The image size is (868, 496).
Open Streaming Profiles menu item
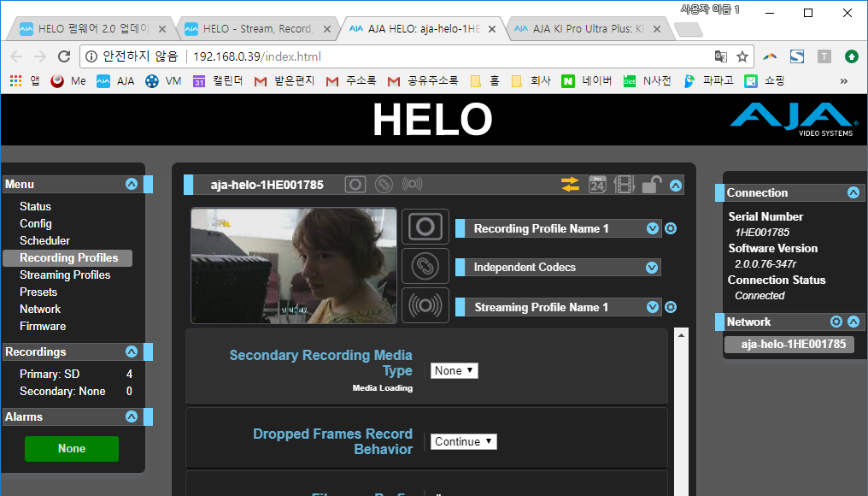click(x=65, y=275)
